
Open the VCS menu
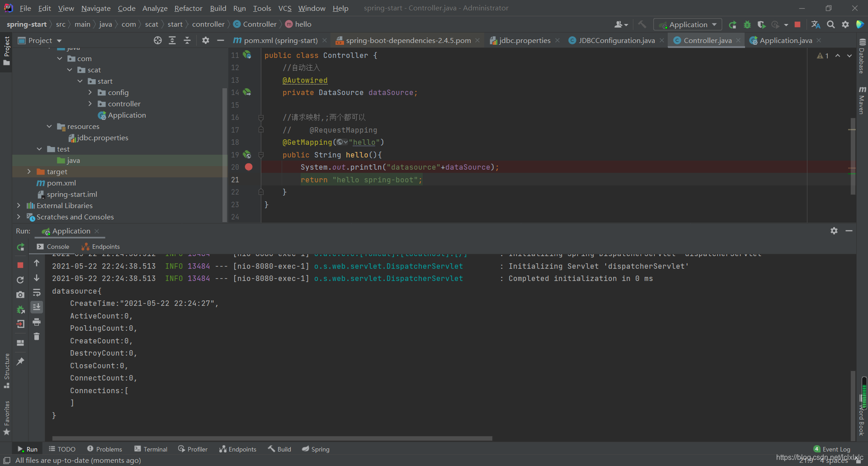click(x=285, y=8)
